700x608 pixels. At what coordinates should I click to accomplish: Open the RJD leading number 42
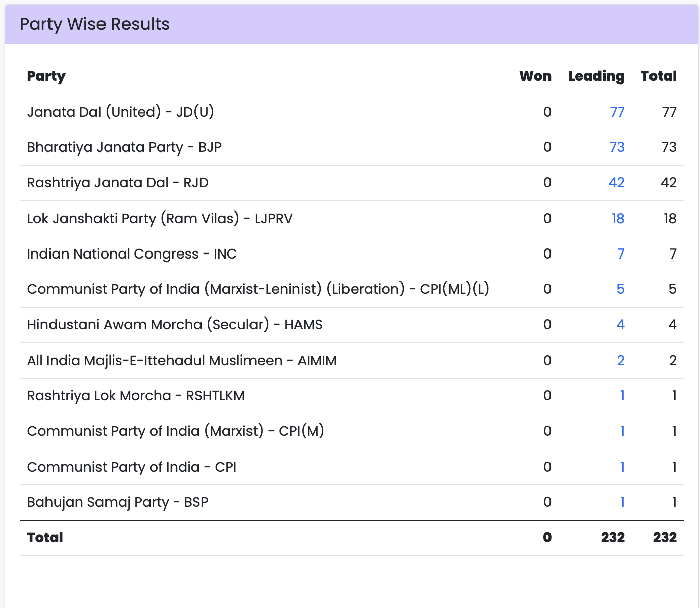pos(616,182)
